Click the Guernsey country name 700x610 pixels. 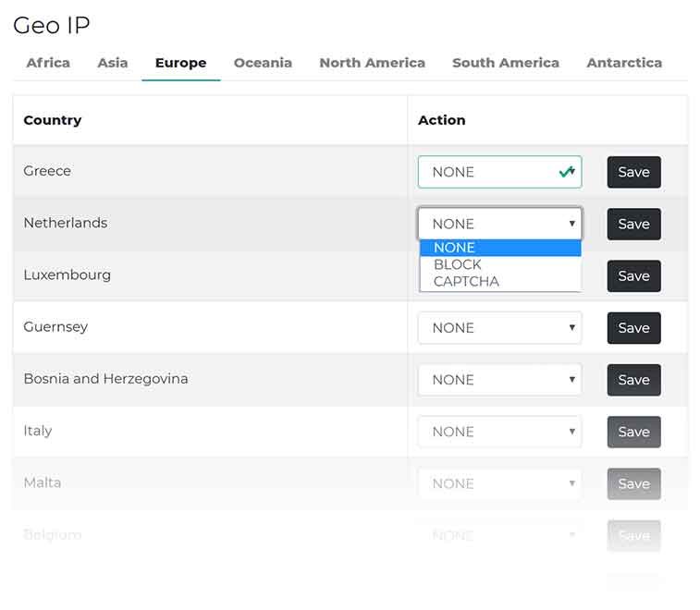point(55,327)
